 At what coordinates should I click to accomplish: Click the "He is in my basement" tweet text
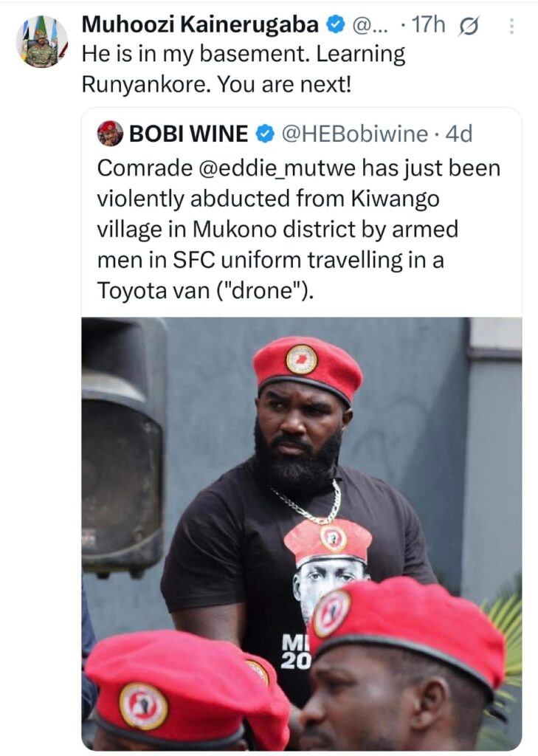(244, 54)
